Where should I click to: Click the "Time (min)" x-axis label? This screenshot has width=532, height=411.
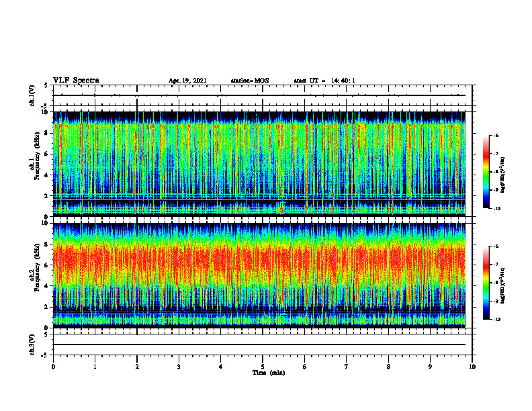point(269,373)
